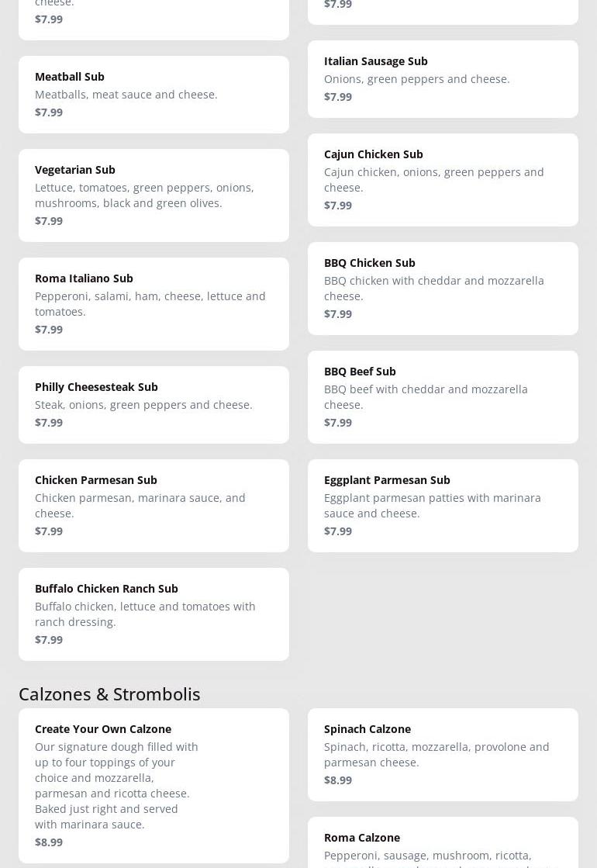Select the Eggplant Parmesan Sub card

click(x=443, y=505)
